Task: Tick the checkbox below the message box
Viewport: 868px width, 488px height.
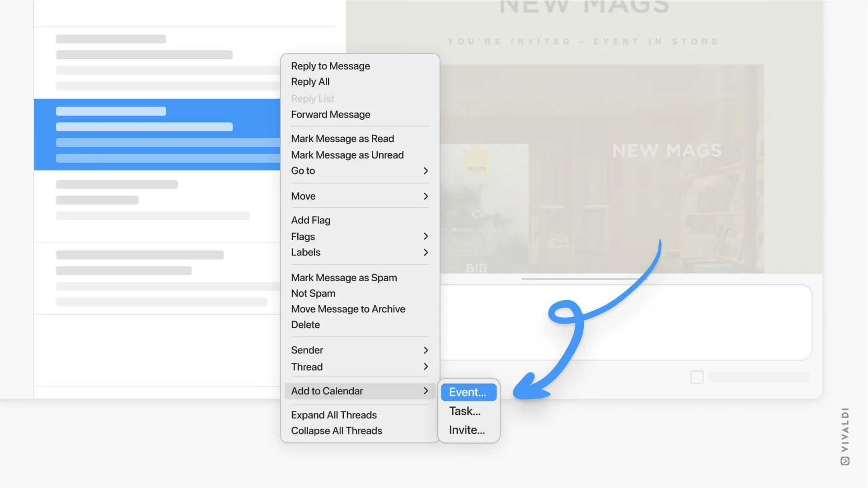Action: click(x=697, y=377)
